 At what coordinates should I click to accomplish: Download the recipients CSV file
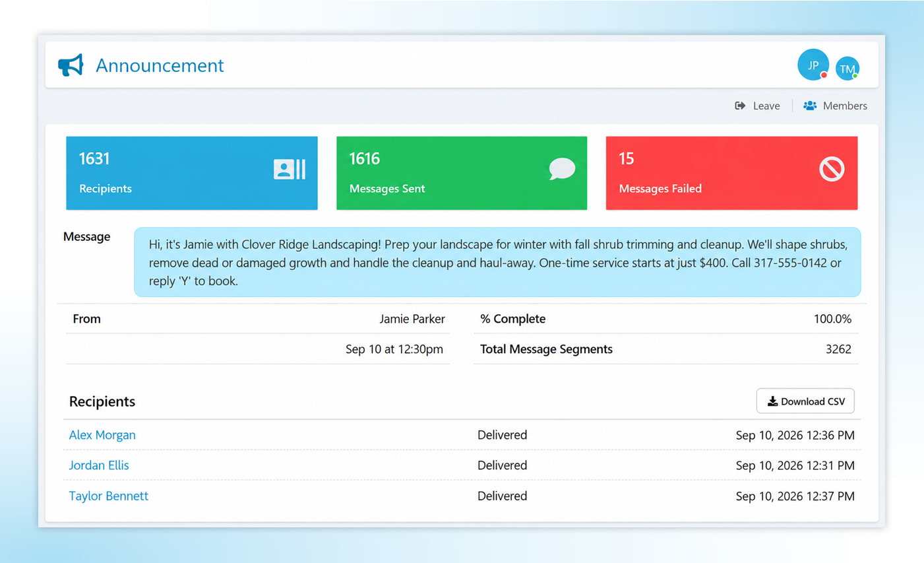pos(805,401)
